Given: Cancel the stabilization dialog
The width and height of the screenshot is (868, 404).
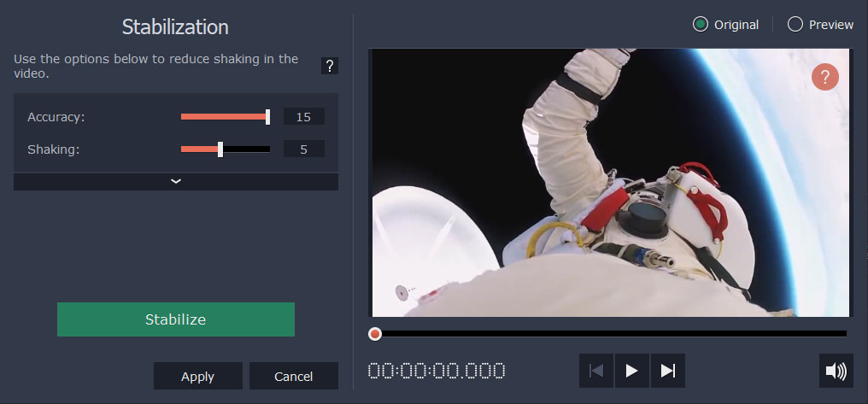Looking at the screenshot, I should 293,377.
